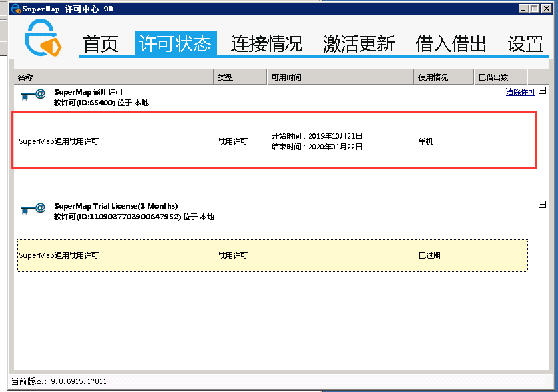The height and width of the screenshot is (392, 558).
Task: Collapse the SuperMap Trial License group
Action: [543, 205]
